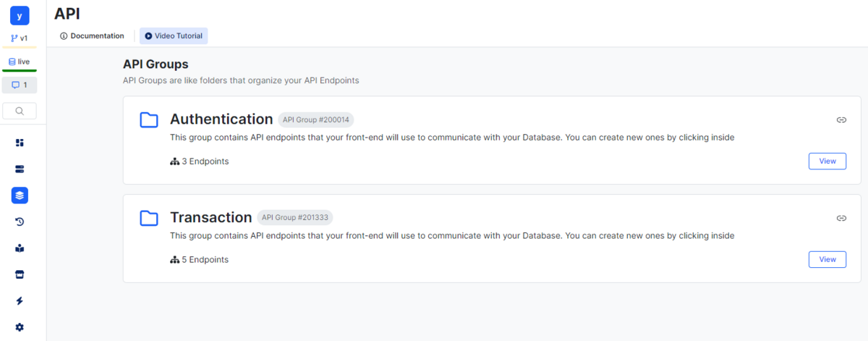The width and height of the screenshot is (868, 341).
Task: Open the database icon in the sidebar
Action: pyautogui.click(x=20, y=169)
